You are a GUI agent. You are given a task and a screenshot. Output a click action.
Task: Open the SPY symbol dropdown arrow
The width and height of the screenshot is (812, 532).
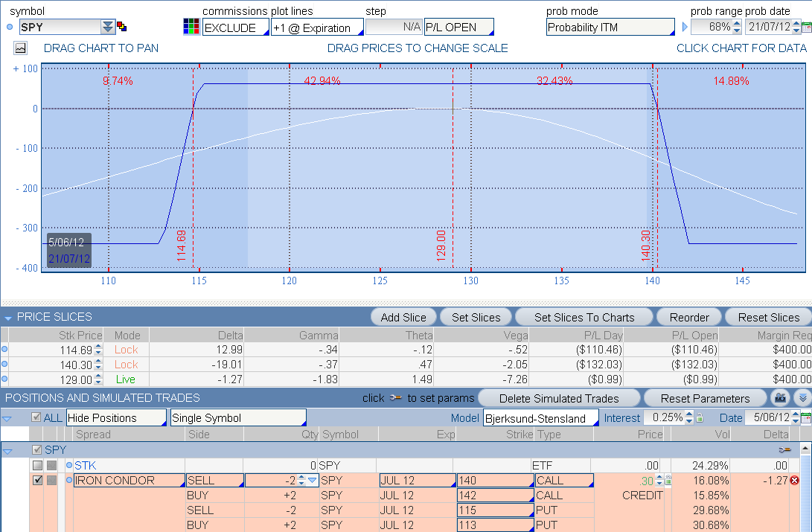[108, 27]
